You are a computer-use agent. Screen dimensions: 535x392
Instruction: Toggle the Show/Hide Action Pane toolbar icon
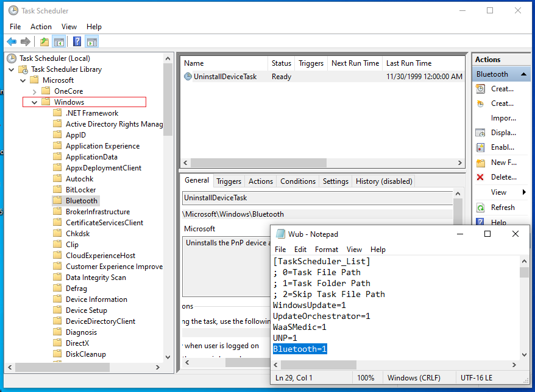(x=92, y=42)
